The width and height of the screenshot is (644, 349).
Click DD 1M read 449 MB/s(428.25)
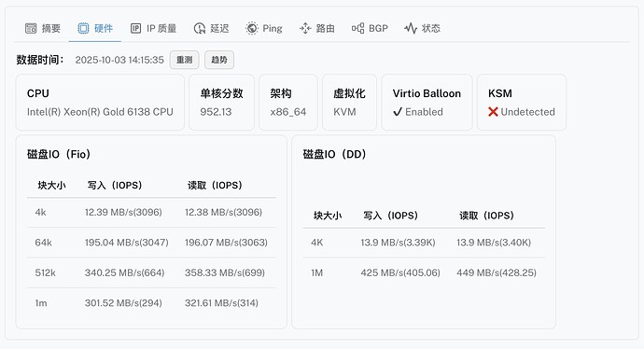497,272
